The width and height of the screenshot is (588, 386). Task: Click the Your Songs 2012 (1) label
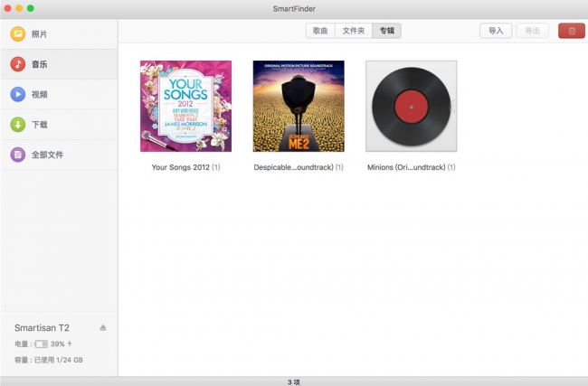point(185,167)
